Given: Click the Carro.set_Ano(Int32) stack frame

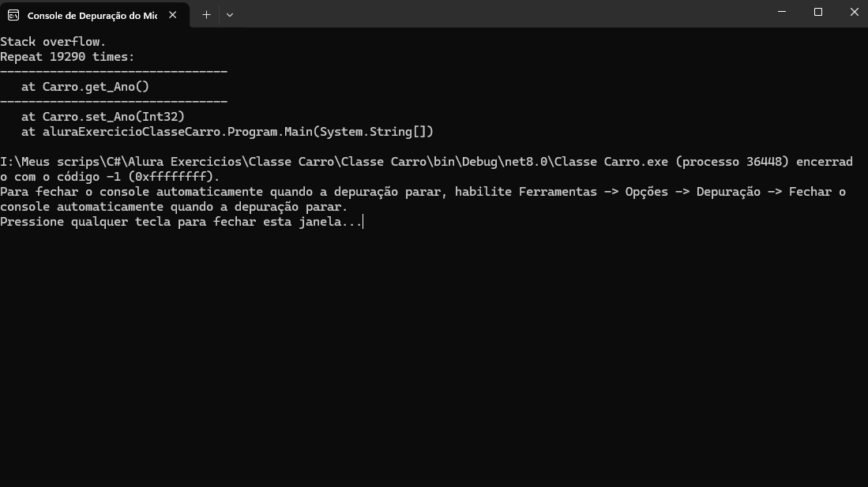Looking at the screenshot, I should pos(113,117).
